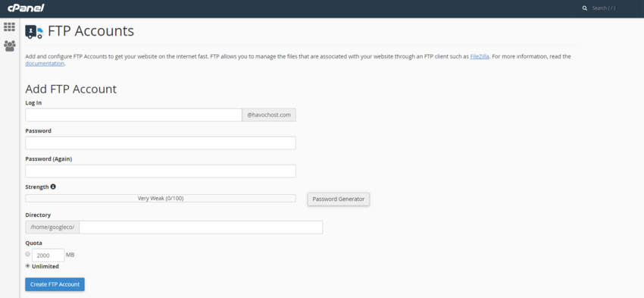
Task: Open the apps grid sidebar icon
Action: pyautogui.click(x=9, y=27)
